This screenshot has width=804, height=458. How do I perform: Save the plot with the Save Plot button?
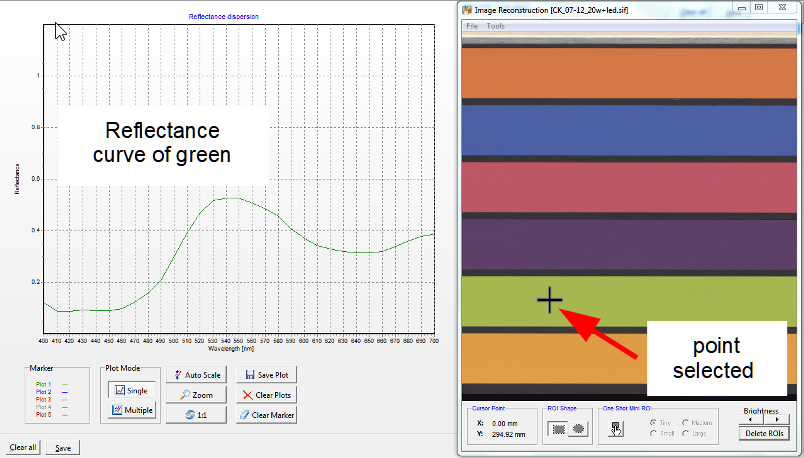266,375
